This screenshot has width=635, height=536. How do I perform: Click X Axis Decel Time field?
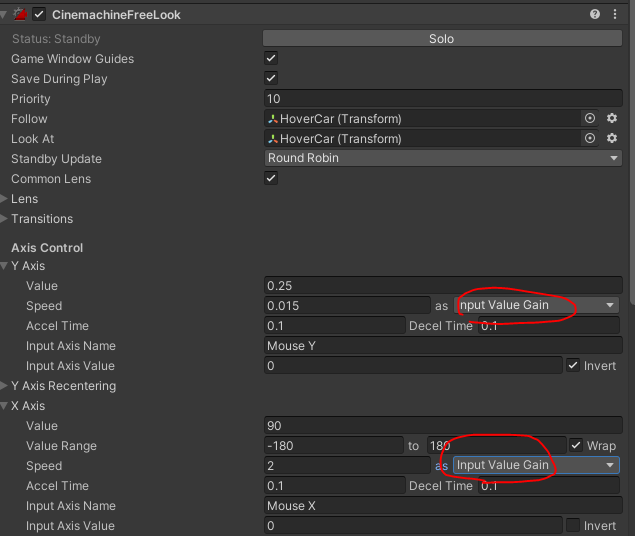click(x=549, y=485)
